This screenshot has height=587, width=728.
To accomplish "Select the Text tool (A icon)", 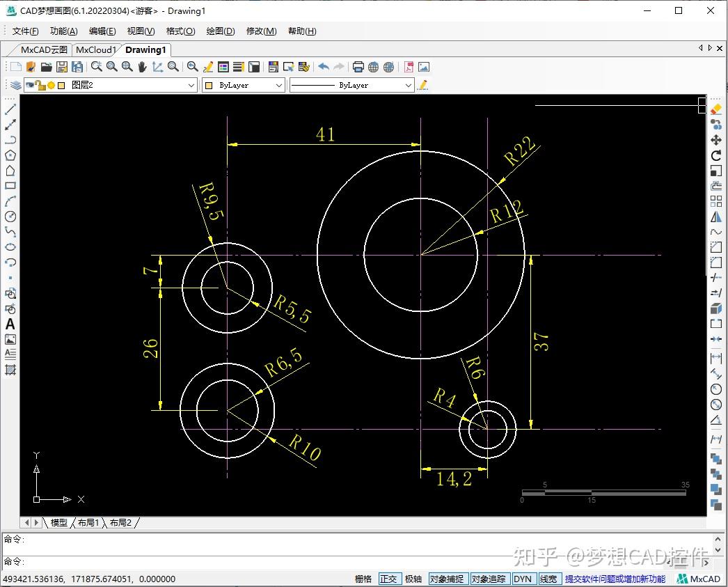I will coord(10,324).
